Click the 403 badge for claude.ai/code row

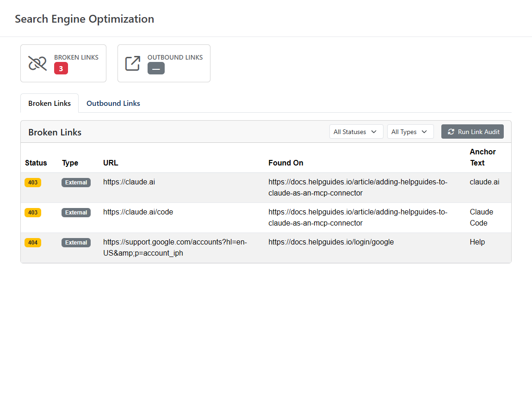[33, 213]
